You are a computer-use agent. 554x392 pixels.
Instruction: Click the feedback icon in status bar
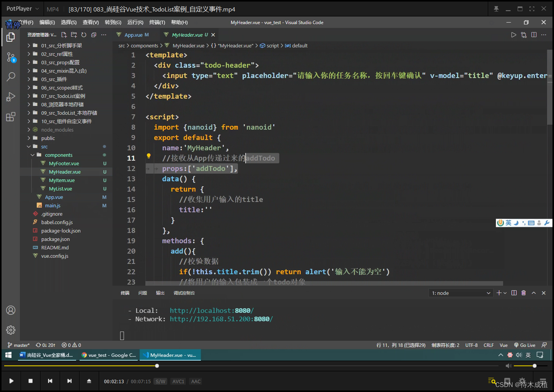(x=544, y=345)
